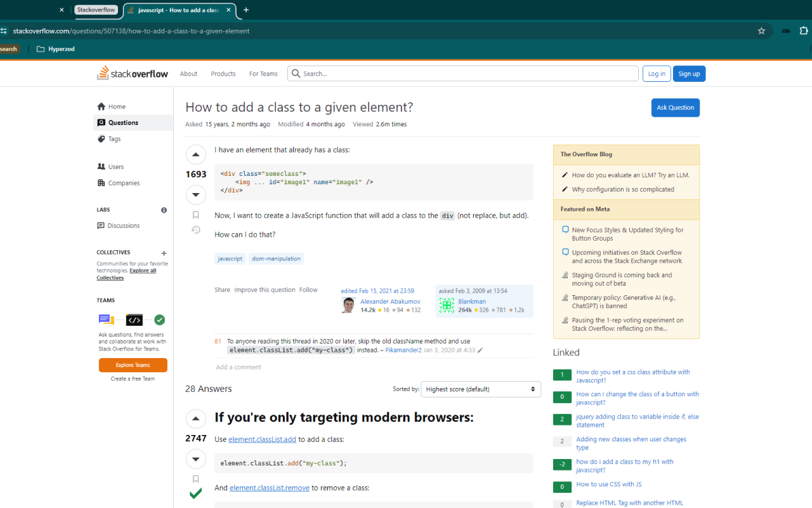Click the Collectives plus icon
Viewport: 812px width, 508px height.
pyautogui.click(x=164, y=253)
